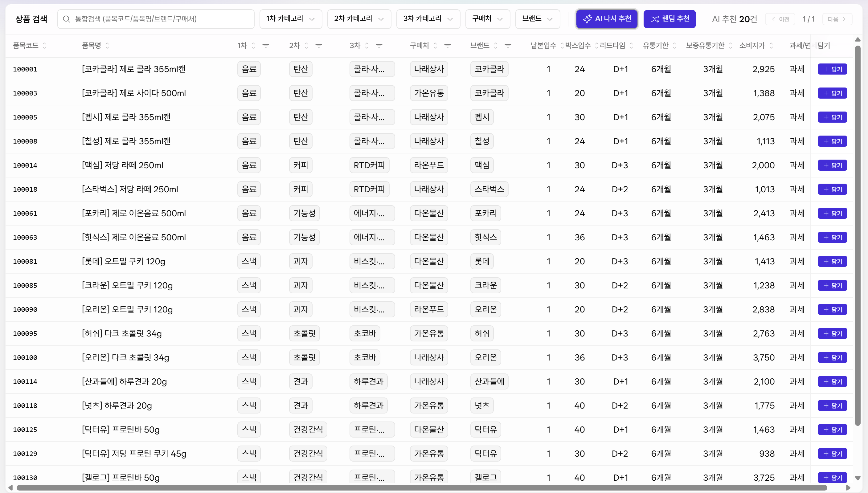
Task: Click the vertical scrollbar down arrow
Action: pos(858,478)
